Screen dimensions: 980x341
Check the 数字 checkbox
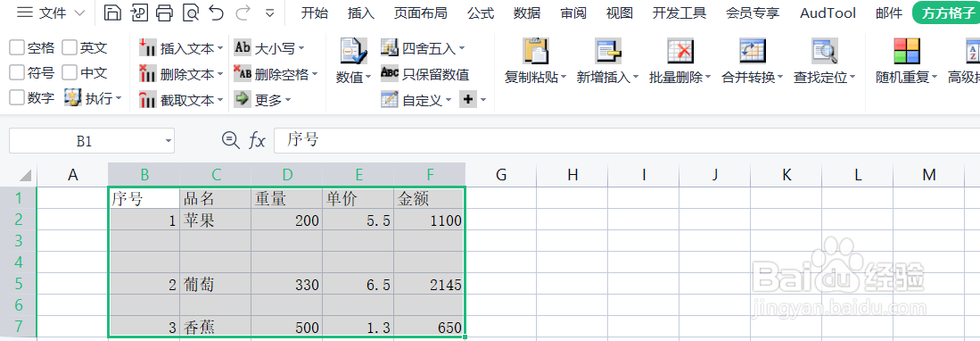click(17, 97)
